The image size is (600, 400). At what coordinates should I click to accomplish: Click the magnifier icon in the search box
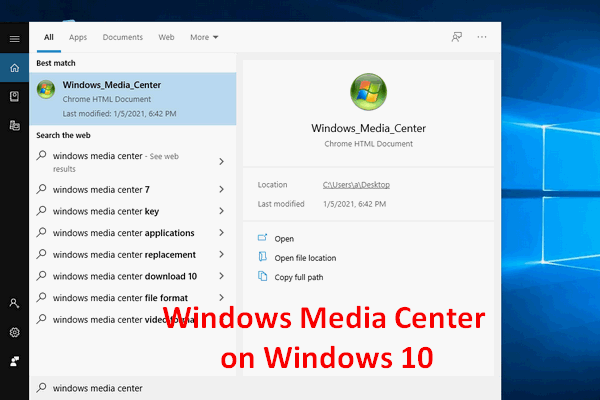[x=41, y=387]
